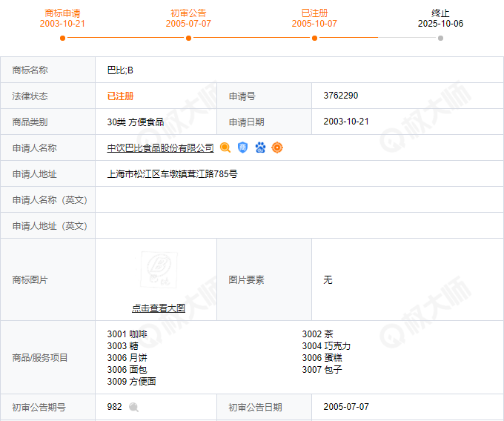Click the 初审公告期号 row label
Image resolution: width=504 pixels, height=421 pixels.
[39, 408]
